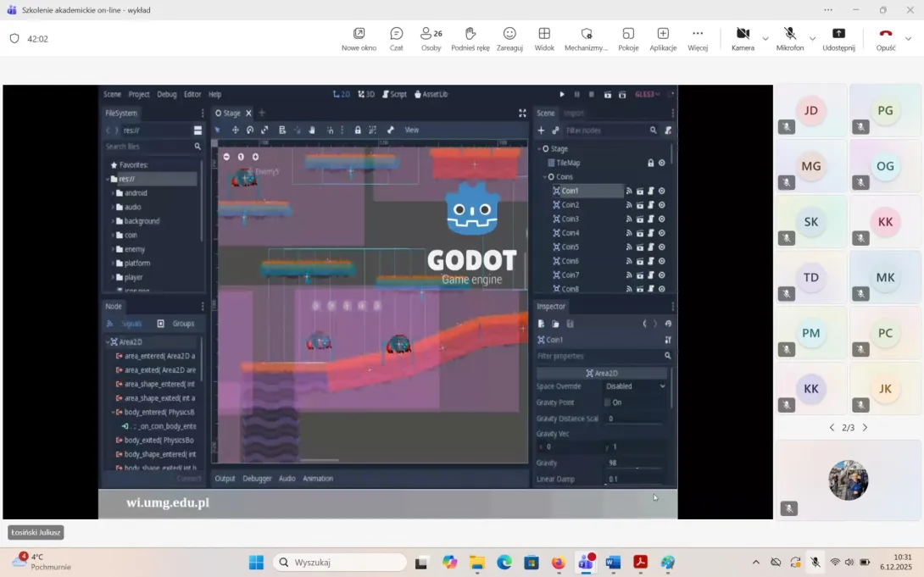Open the Czat panel
This screenshot has width=924, height=577.
pyautogui.click(x=396, y=38)
